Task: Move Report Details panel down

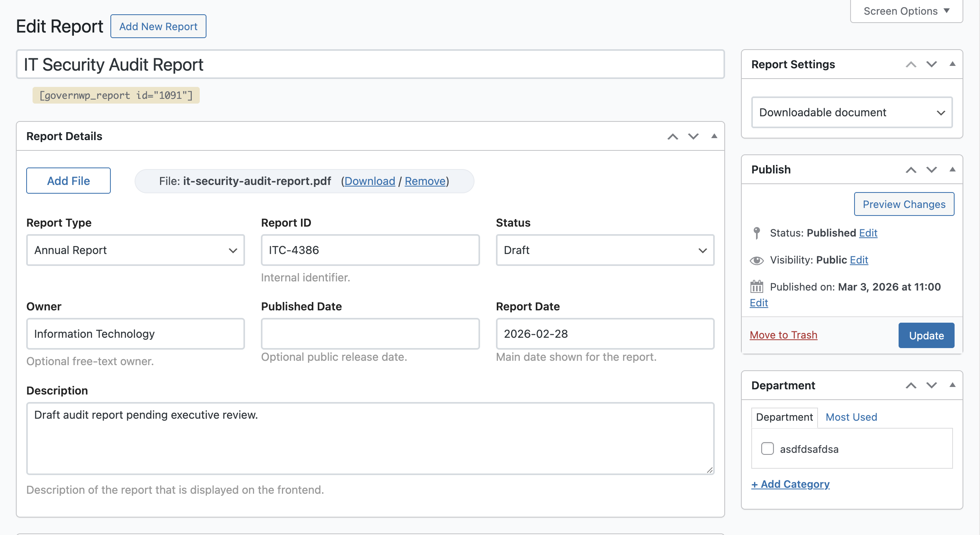Action: point(693,137)
